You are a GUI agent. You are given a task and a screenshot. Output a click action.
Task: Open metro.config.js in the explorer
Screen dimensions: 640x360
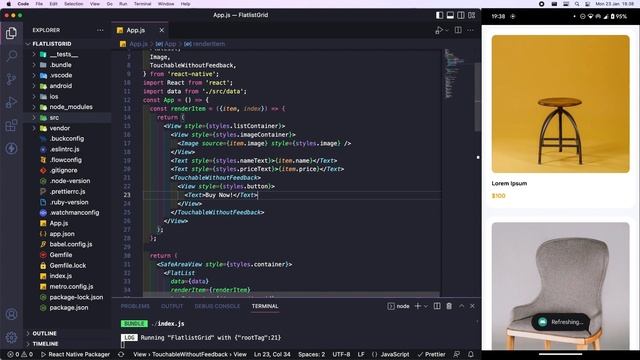(71, 287)
